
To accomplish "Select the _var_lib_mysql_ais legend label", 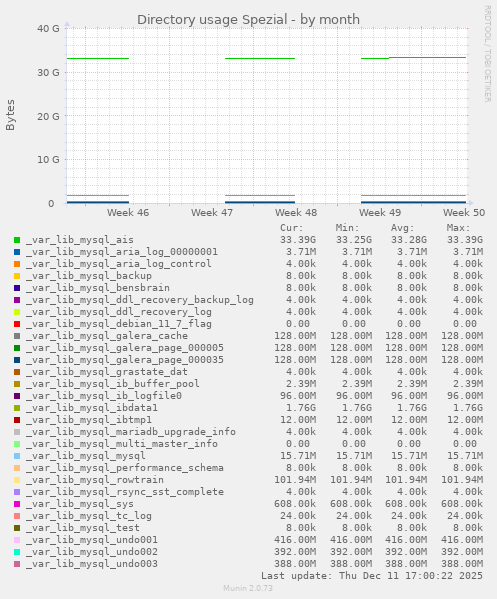I will coord(80,240).
